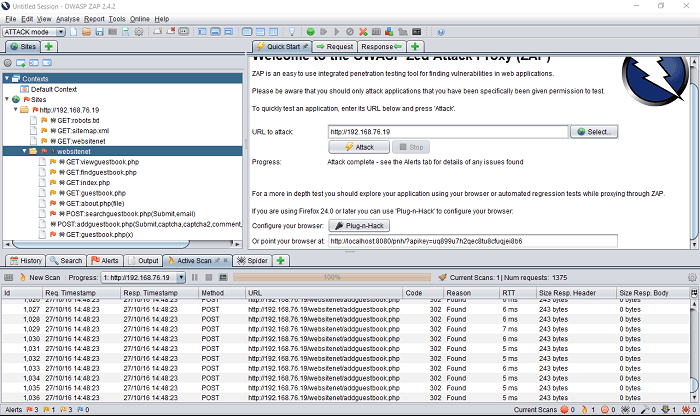Viewport: 700px width, 416px height.
Task: Click the URL to attack input field
Action: point(448,132)
